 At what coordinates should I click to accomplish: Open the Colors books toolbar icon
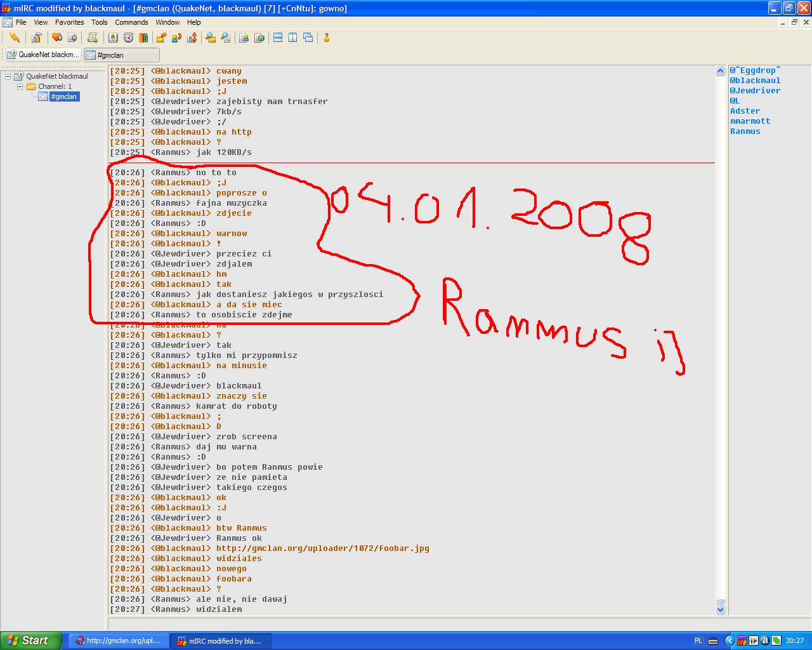[143, 38]
